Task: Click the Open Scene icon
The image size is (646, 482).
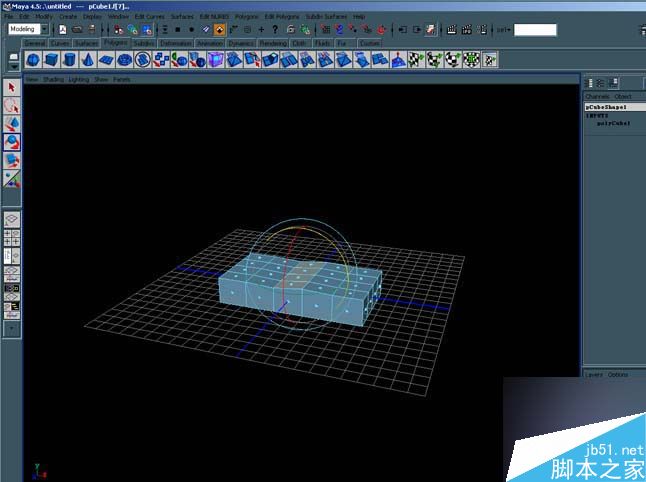Action: [x=77, y=29]
